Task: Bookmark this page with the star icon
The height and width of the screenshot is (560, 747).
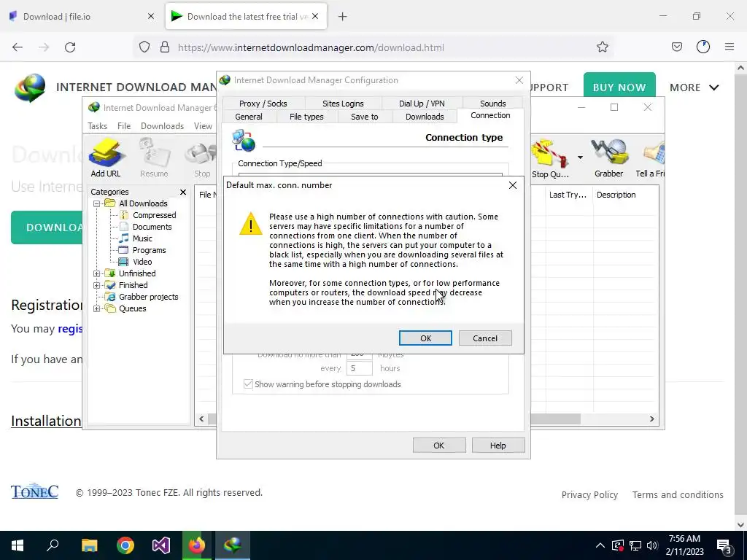Action: 602,47
